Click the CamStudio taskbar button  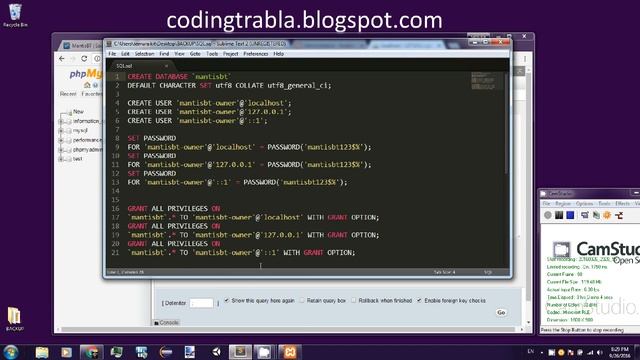[x=264, y=352]
